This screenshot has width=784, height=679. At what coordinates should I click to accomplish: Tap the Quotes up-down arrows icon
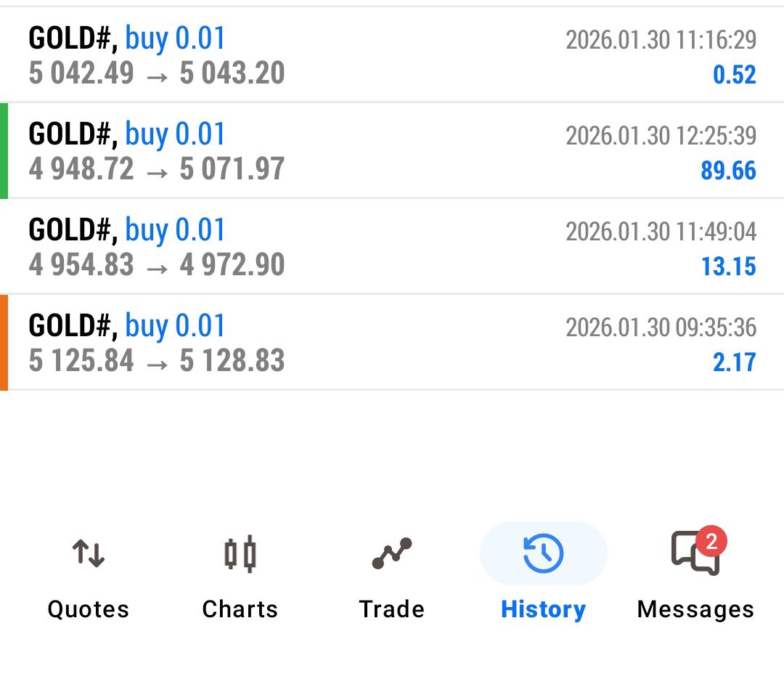88,554
